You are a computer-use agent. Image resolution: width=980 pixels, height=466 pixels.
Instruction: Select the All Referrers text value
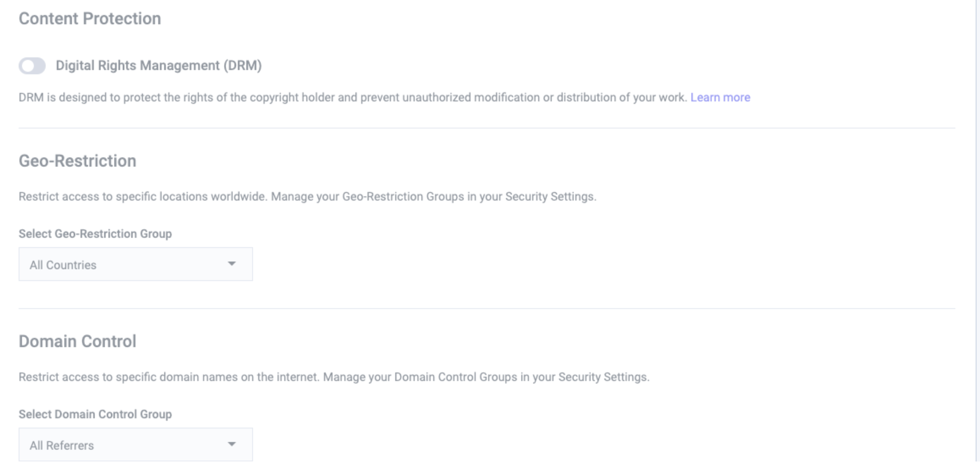tap(62, 445)
